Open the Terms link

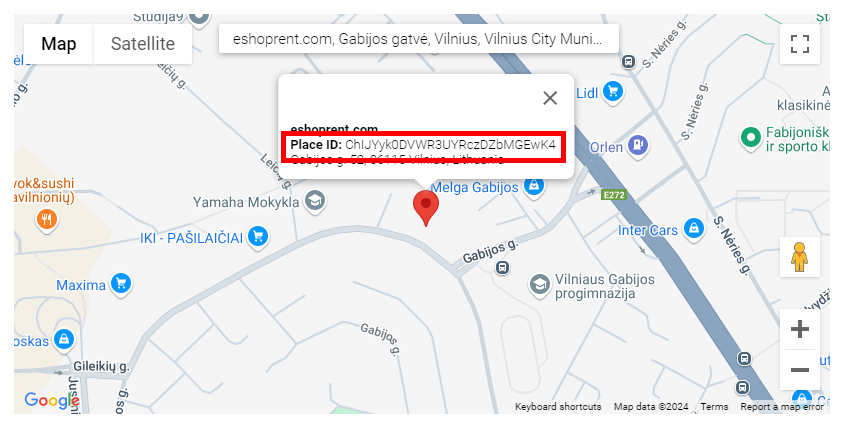(x=714, y=407)
